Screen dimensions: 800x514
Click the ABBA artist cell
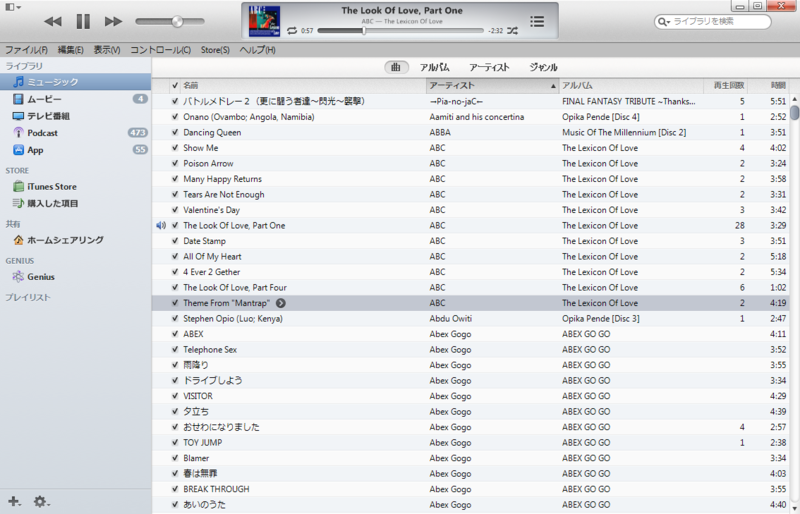pyautogui.click(x=440, y=132)
